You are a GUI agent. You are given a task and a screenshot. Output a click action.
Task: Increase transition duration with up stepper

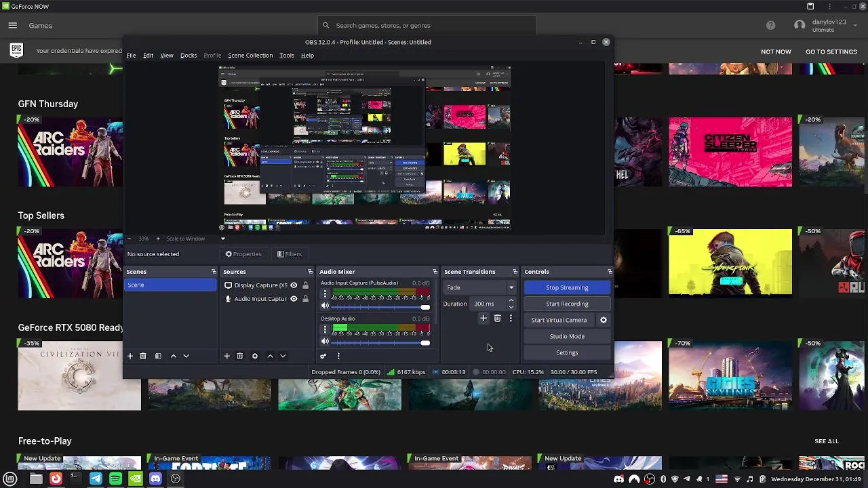pos(511,300)
